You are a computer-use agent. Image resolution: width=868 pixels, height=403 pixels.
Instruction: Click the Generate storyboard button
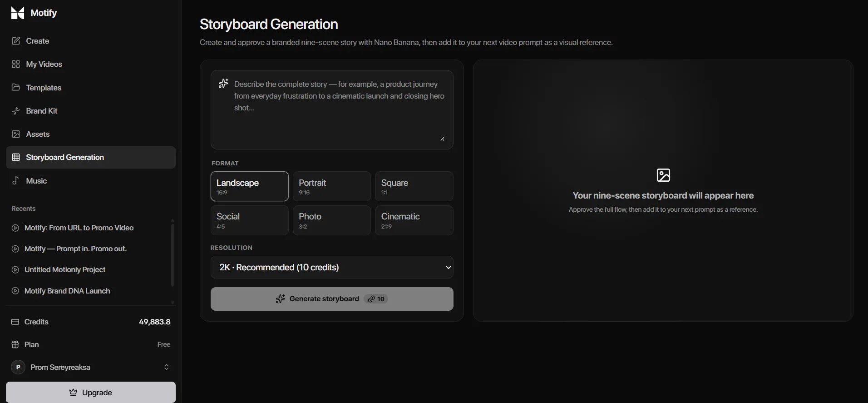tap(332, 299)
